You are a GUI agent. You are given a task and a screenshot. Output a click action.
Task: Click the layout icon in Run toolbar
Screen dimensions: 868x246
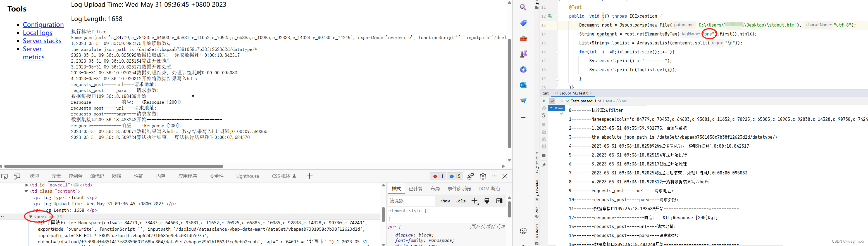coord(543,155)
